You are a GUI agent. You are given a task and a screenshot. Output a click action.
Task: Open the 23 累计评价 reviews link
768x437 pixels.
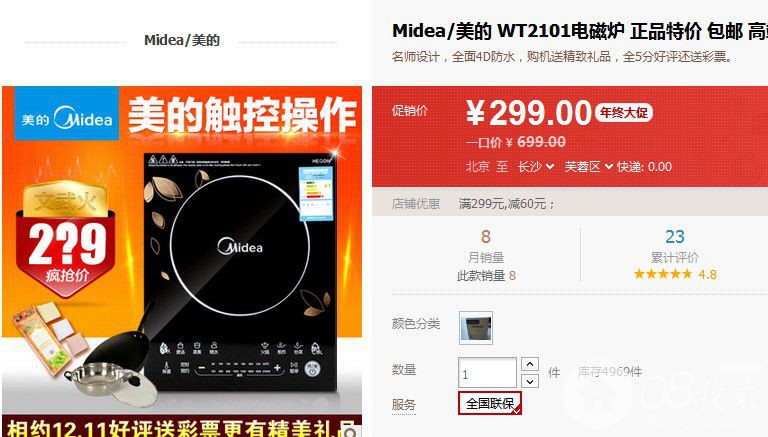coord(674,246)
